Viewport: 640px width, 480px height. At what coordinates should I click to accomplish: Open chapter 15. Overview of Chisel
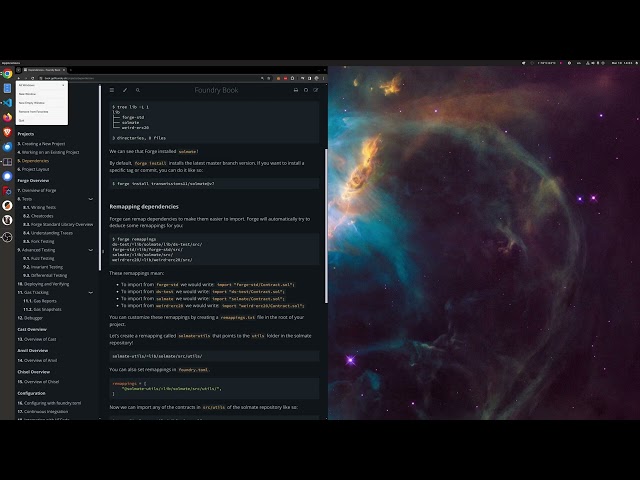[x=38, y=382]
